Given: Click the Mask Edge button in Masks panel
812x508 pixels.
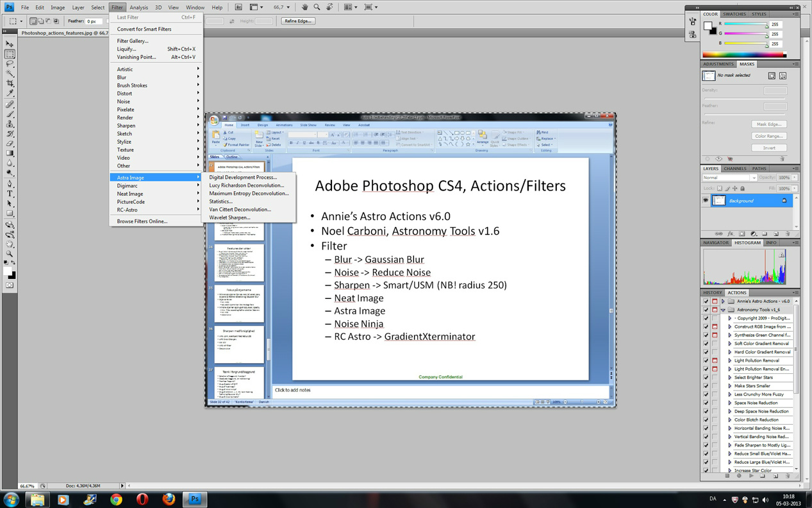Looking at the screenshot, I should click(769, 124).
